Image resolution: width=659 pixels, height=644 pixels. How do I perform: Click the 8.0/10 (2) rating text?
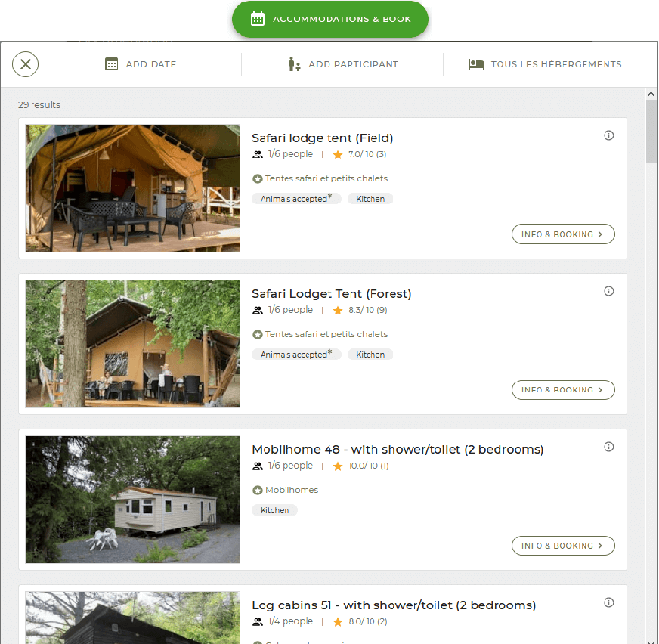(368, 621)
